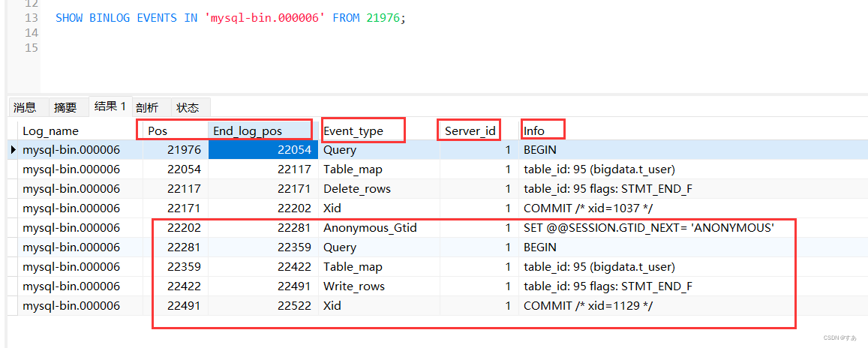Select Xid event cell in row 22491
Image resolution: width=868 pixels, height=348 pixels.
tap(379, 305)
